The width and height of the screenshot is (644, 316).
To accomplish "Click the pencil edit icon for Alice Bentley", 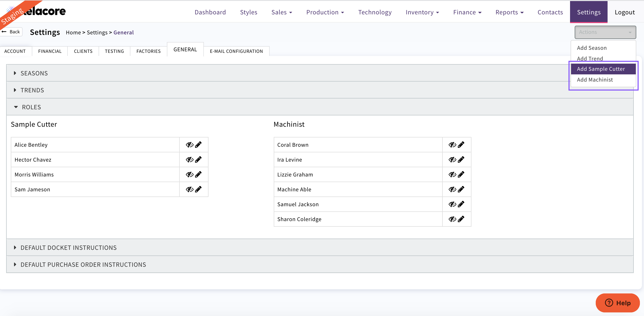I will click(198, 145).
